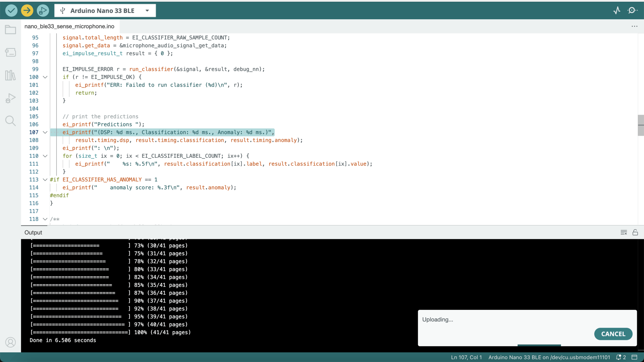The height and width of the screenshot is (362, 644).
Task: Open the Serial Monitor
Action: [632, 11]
